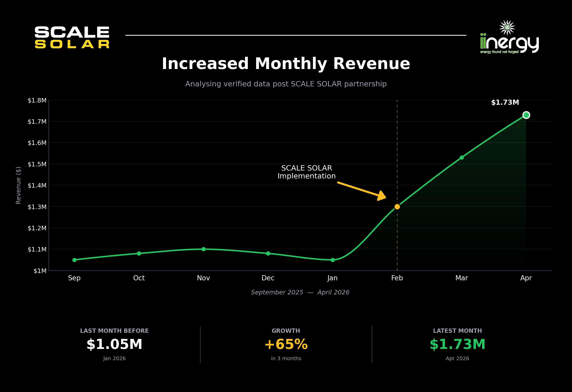This screenshot has height=392, width=572.
Task: Click the '$1.1M' axis label
Action: click(37, 249)
